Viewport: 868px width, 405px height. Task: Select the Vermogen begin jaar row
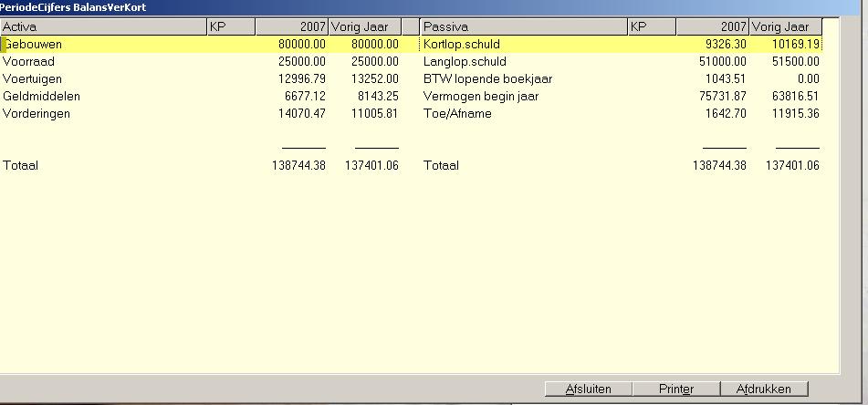click(x=621, y=97)
